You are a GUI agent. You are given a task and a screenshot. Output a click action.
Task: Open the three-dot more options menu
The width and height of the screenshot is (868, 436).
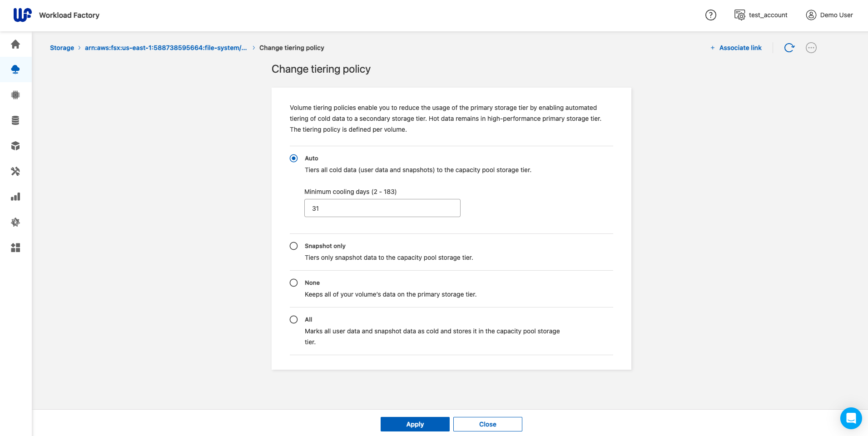coord(811,48)
